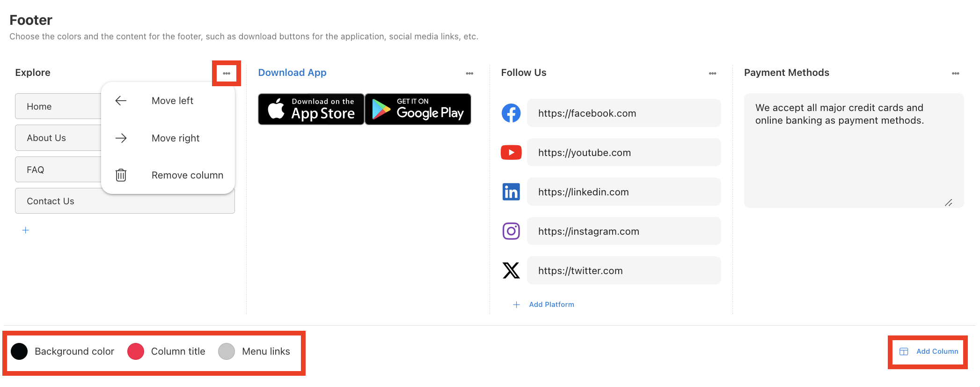Edit the https://youtube.com URL field
Viewport: 980px width, 387px height.
tap(624, 152)
